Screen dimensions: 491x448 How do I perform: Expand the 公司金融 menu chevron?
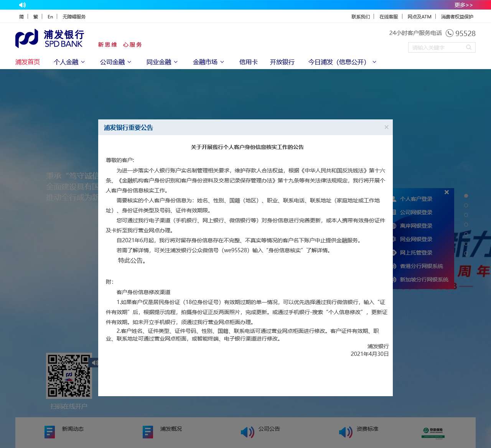tap(129, 62)
